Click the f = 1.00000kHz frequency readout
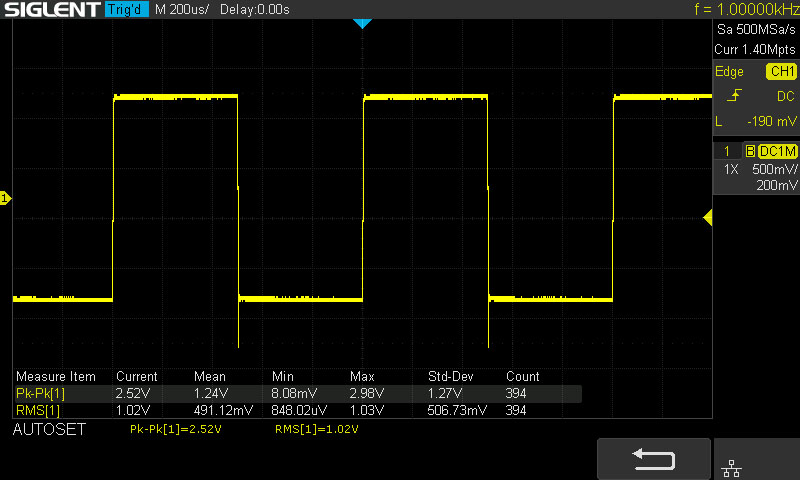This screenshot has height=480, width=800. point(746,9)
